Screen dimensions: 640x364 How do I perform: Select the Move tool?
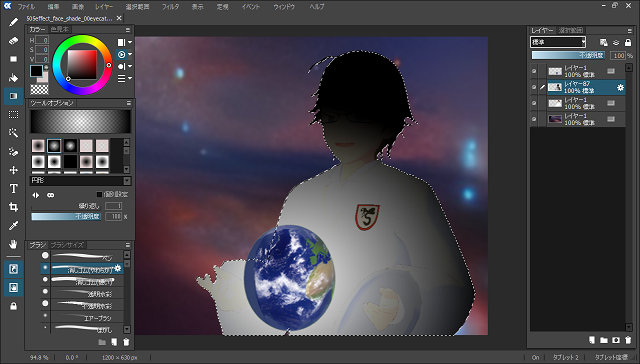(x=13, y=170)
